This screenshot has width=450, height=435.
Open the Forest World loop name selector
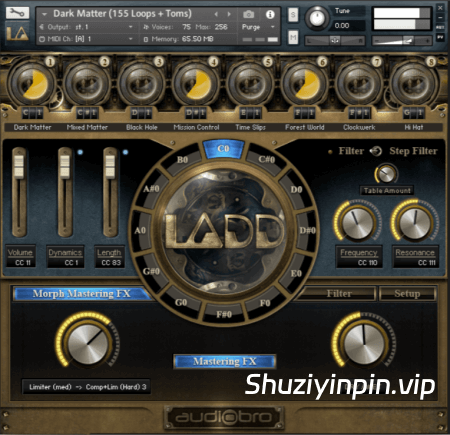point(305,127)
